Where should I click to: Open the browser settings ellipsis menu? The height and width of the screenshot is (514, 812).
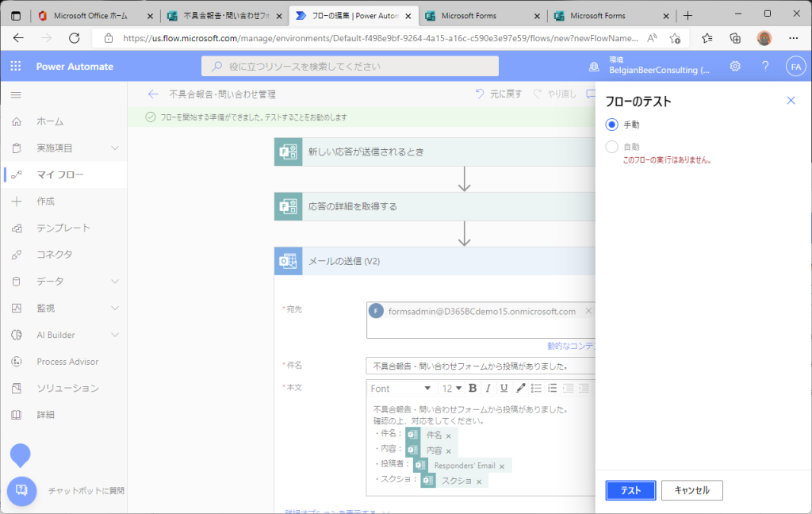coord(793,38)
